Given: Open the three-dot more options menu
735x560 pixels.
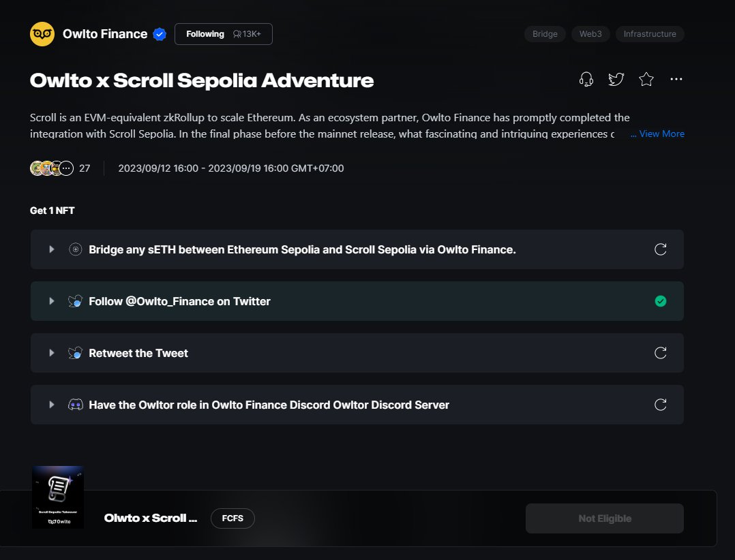Looking at the screenshot, I should coord(676,79).
